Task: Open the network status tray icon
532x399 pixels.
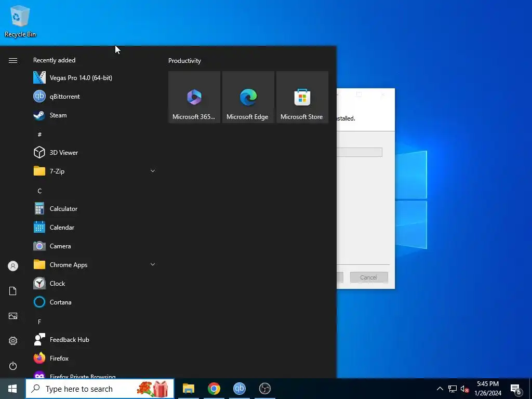Action: [453, 389]
